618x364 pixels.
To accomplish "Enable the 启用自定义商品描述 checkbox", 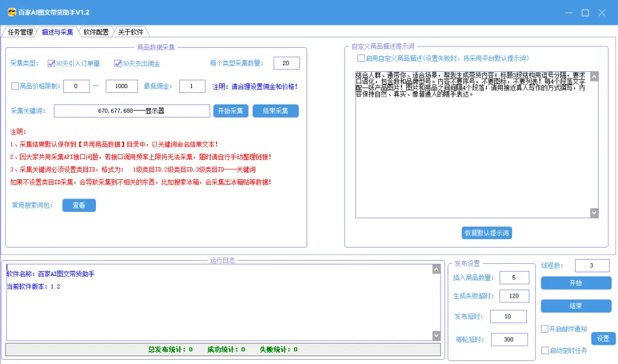I will pos(361,59).
